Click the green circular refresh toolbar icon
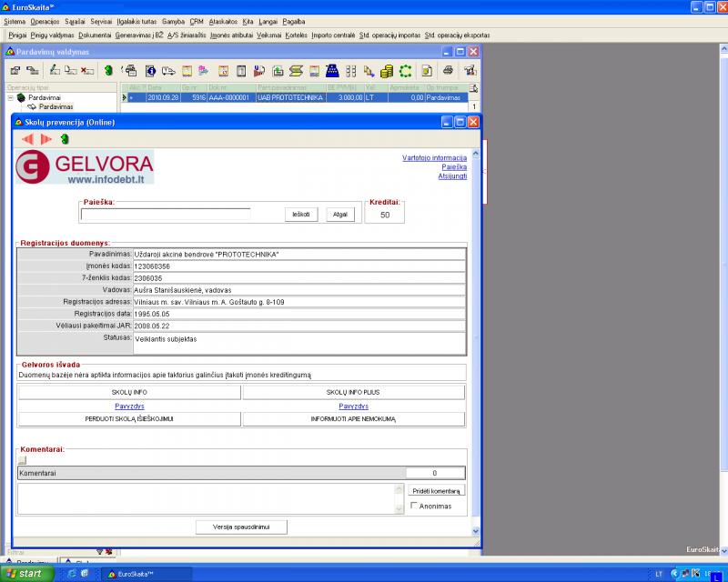This screenshot has height=582, width=728. 405,70
